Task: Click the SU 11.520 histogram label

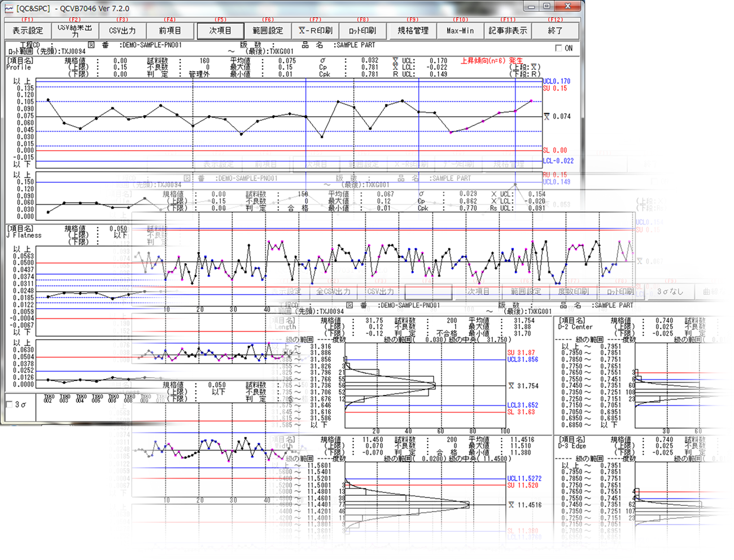Action: [x=522, y=485]
